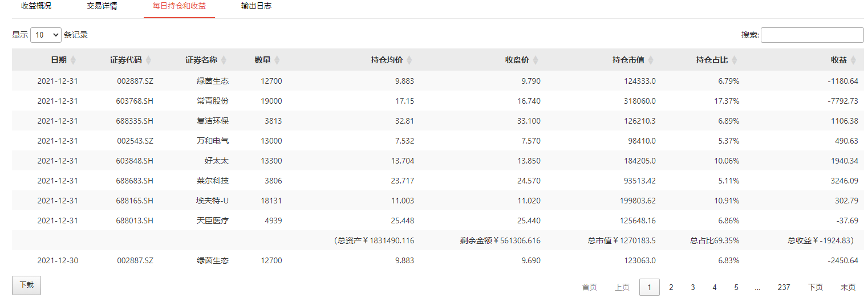The height and width of the screenshot is (298, 868).
Task: Go to page 2 in pagination
Action: coord(671,287)
